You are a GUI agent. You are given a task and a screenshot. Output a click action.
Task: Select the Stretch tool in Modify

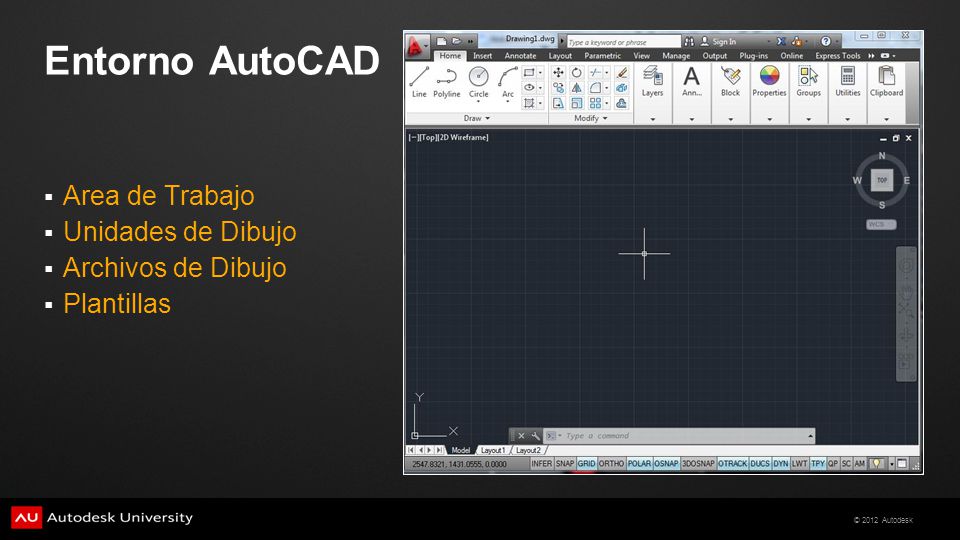558,103
